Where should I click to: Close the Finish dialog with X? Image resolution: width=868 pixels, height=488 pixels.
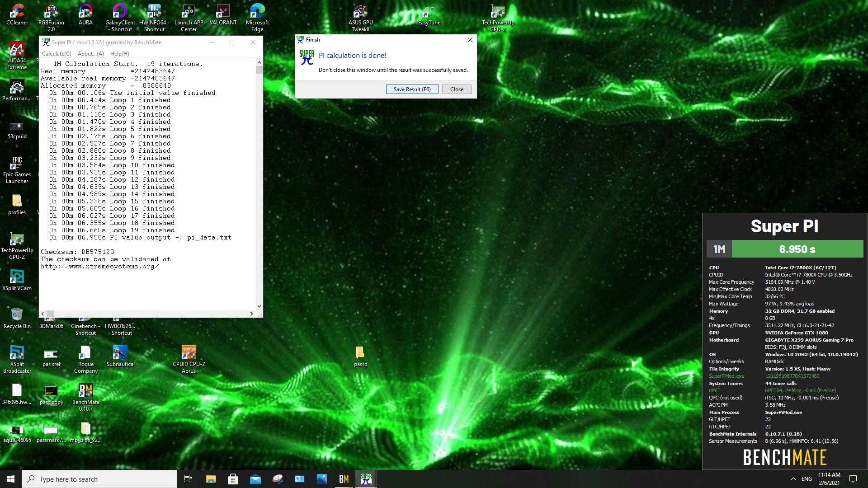[470, 40]
